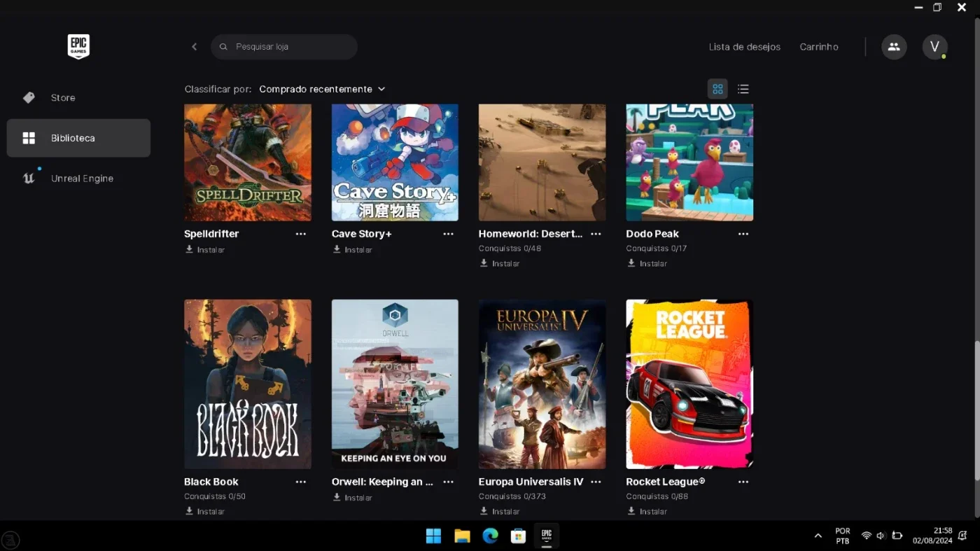The height and width of the screenshot is (551, 980).
Task: Open the friends list icon
Action: click(894, 47)
